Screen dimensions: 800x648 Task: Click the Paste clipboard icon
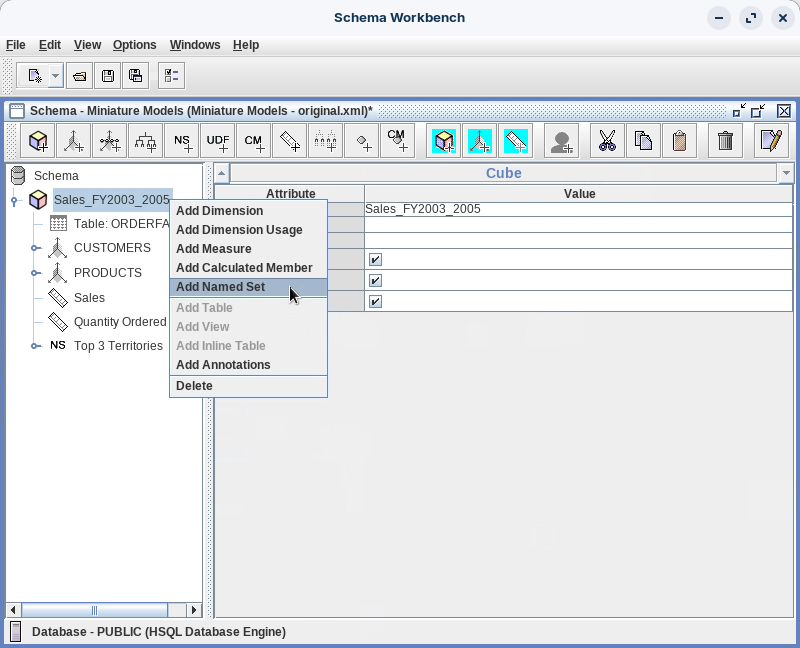(680, 141)
